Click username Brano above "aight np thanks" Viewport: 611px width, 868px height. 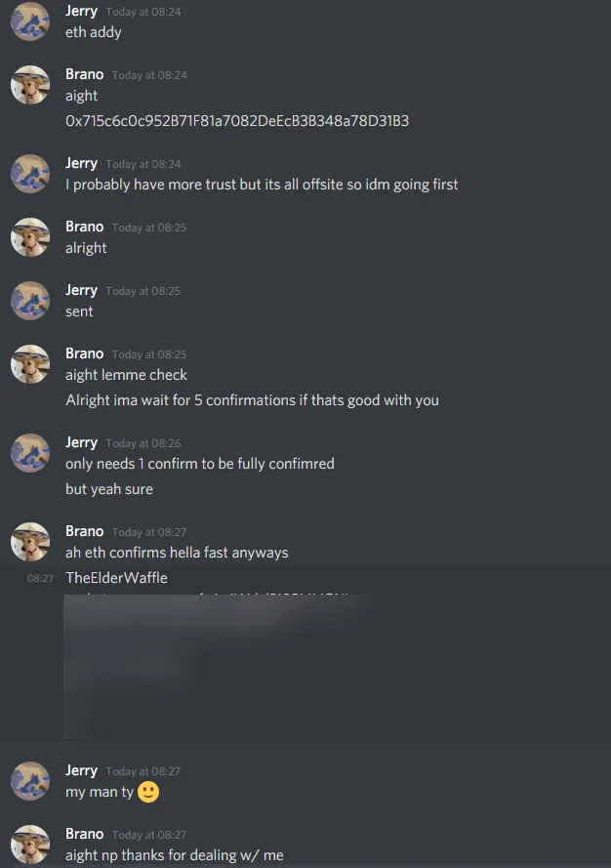84,834
